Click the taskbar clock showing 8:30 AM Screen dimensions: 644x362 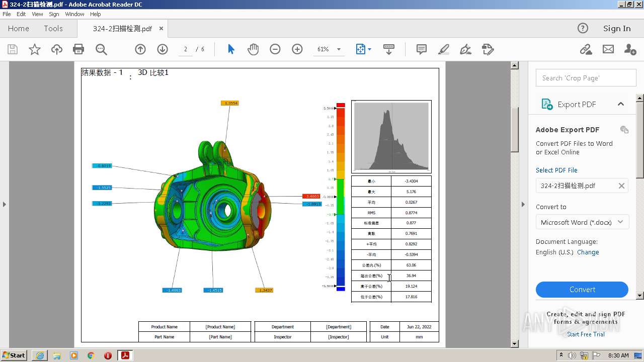coord(618,355)
